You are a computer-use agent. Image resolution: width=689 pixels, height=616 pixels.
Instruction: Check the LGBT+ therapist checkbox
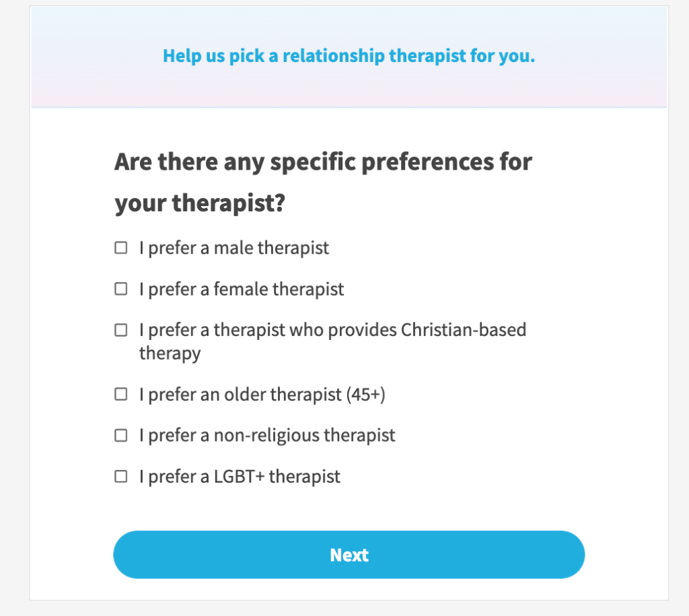[x=120, y=477]
